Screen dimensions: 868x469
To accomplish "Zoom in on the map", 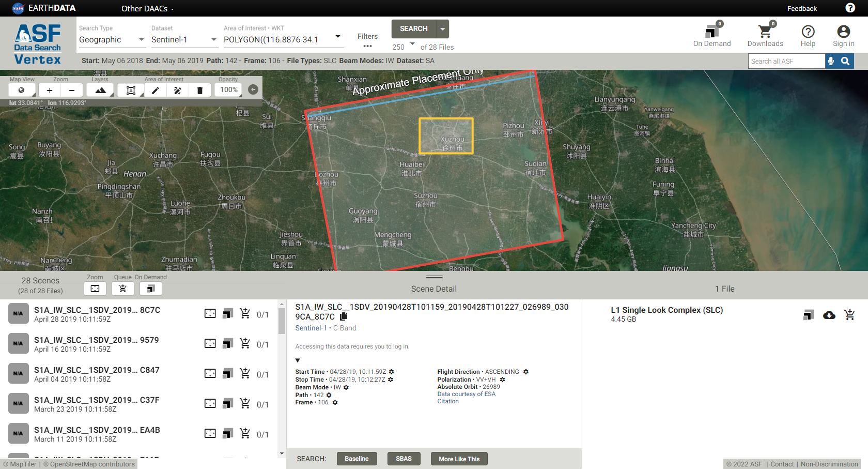I will click(x=50, y=90).
